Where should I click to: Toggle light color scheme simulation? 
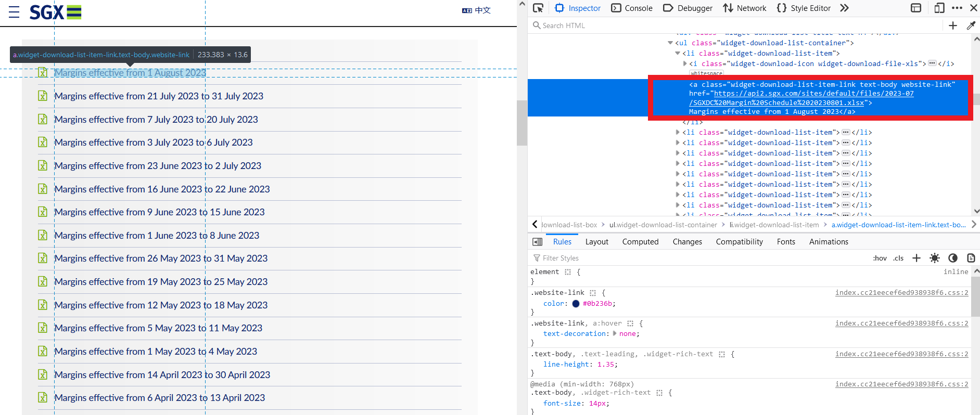click(x=935, y=258)
